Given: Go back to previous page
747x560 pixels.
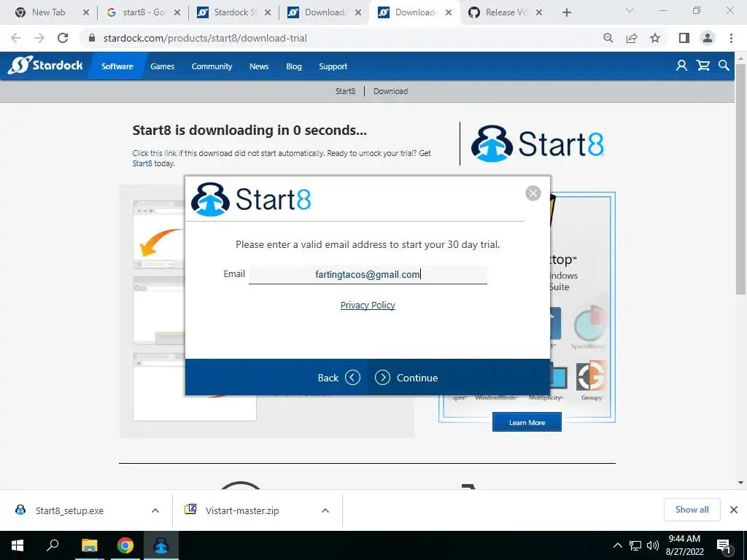Looking at the screenshot, I should pos(16,38).
